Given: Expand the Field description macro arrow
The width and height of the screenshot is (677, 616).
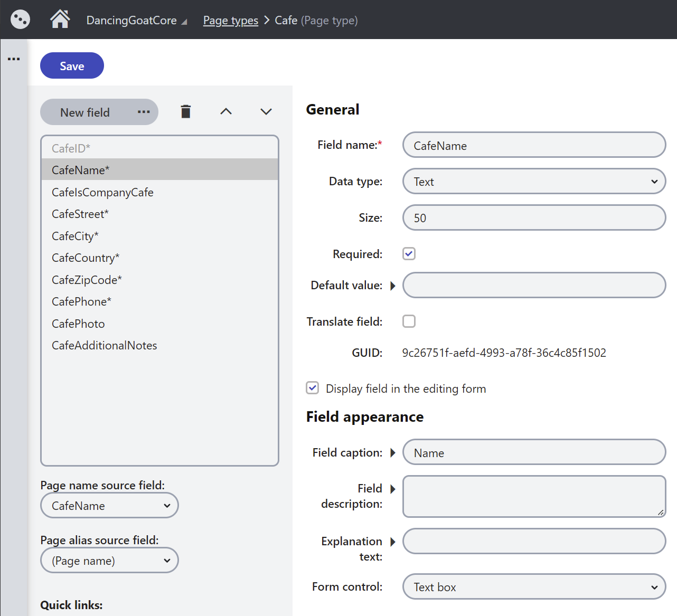Looking at the screenshot, I should [x=393, y=489].
